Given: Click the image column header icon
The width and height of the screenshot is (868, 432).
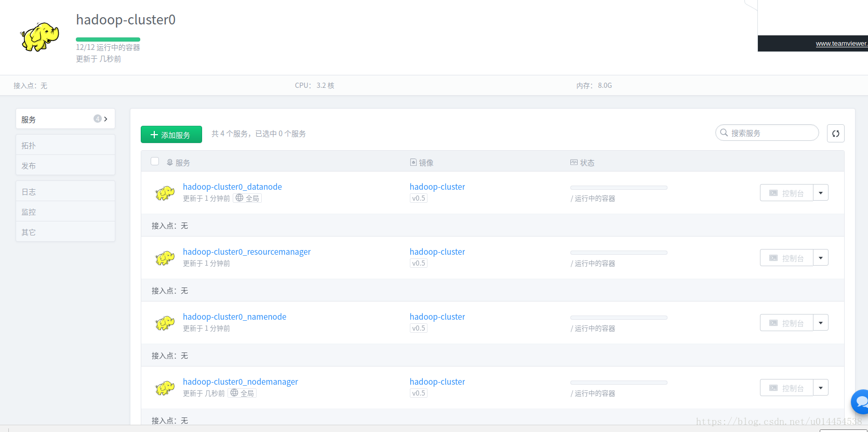Looking at the screenshot, I should (x=413, y=163).
